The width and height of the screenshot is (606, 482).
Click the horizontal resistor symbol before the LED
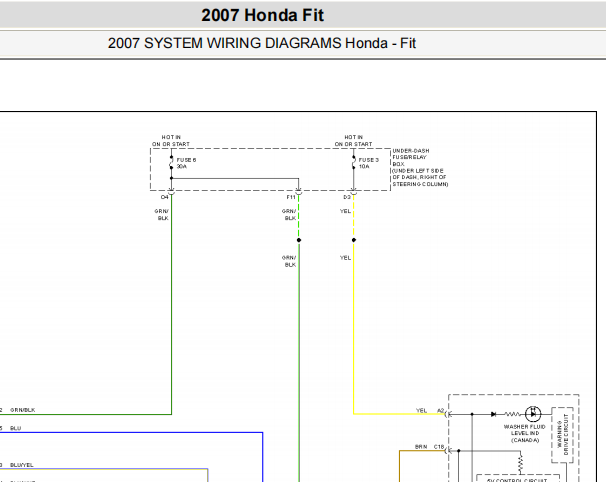coord(512,414)
